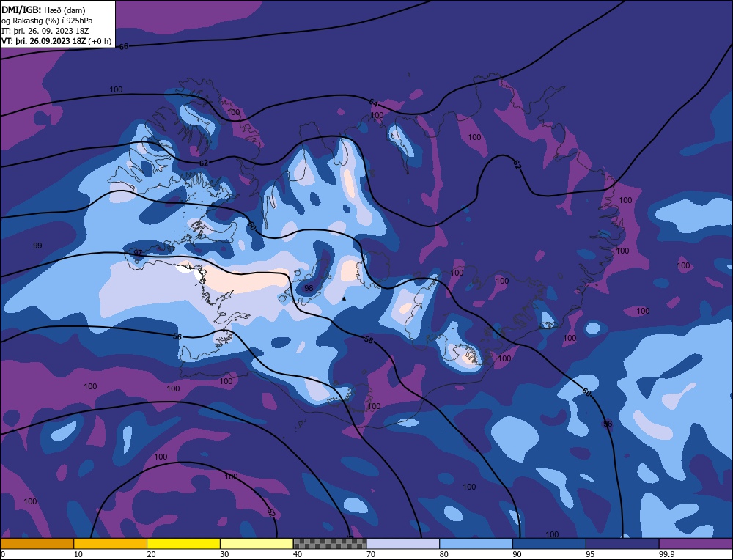Click the '99.9' legend tick label
The height and width of the screenshot is (560, 733).
[x=666, y=554]
